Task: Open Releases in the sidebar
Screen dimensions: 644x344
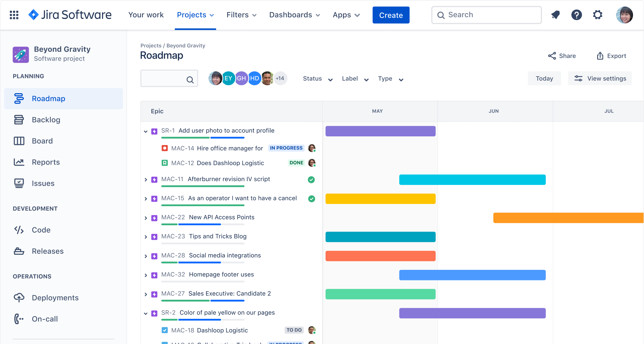Action: (18, 251)
